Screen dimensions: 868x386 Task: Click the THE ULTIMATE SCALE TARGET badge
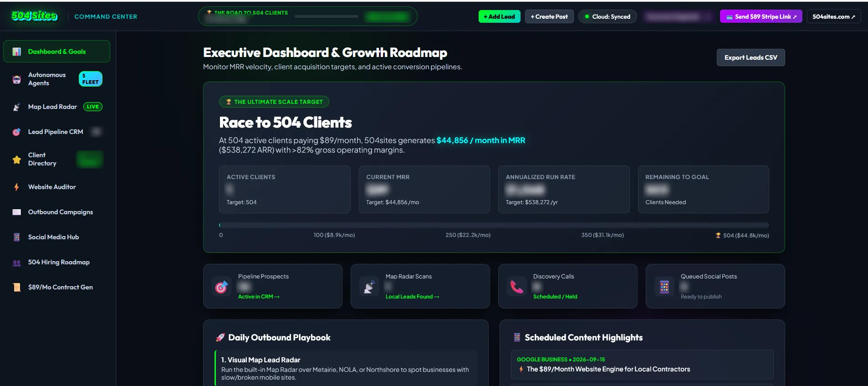[x=274, y=102]
